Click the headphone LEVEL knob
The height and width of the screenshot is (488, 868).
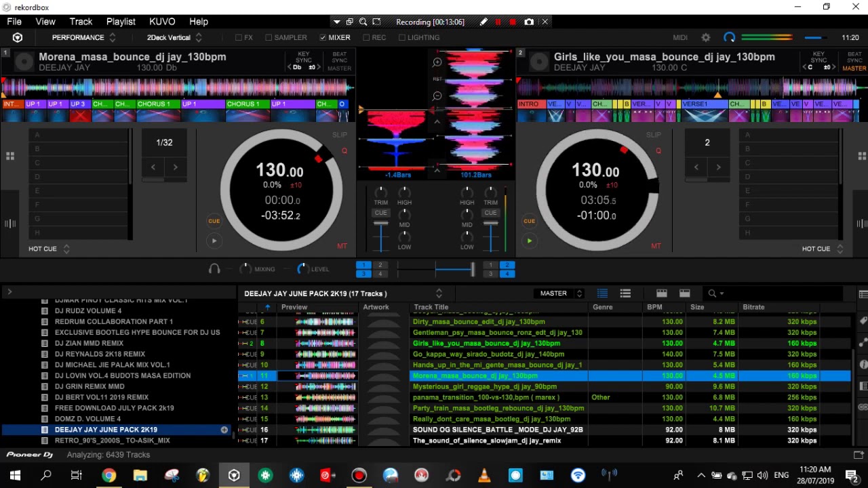pos(302,269)
